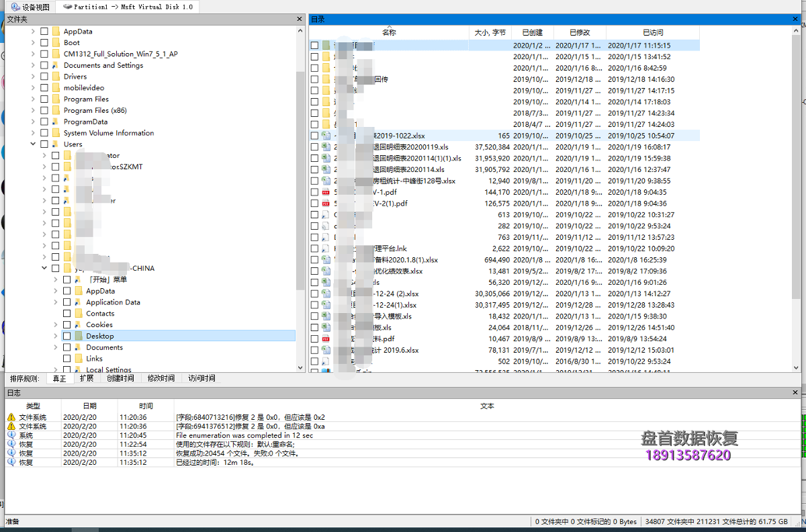Image resolution: width=806 pixels, height=532 pixels.
Task: Check the box for 房租统计-中峰街128号.xlsx
Action: click(314, 181)
